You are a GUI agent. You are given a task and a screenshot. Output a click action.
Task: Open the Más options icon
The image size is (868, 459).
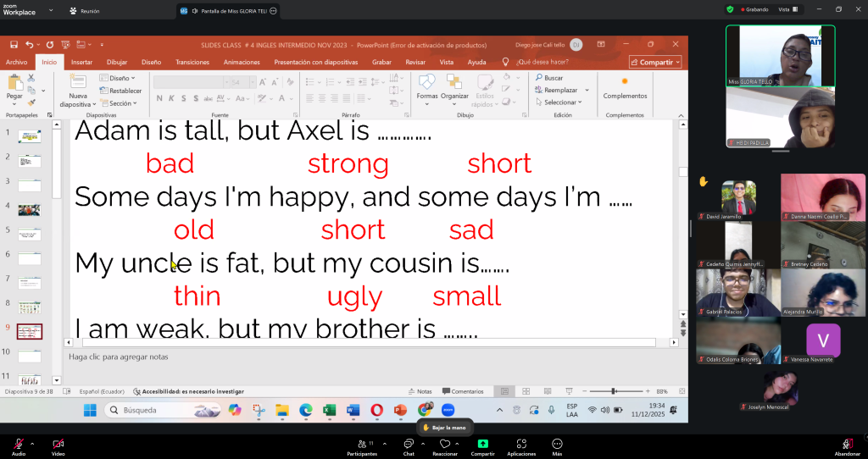[x=557, y=444]
